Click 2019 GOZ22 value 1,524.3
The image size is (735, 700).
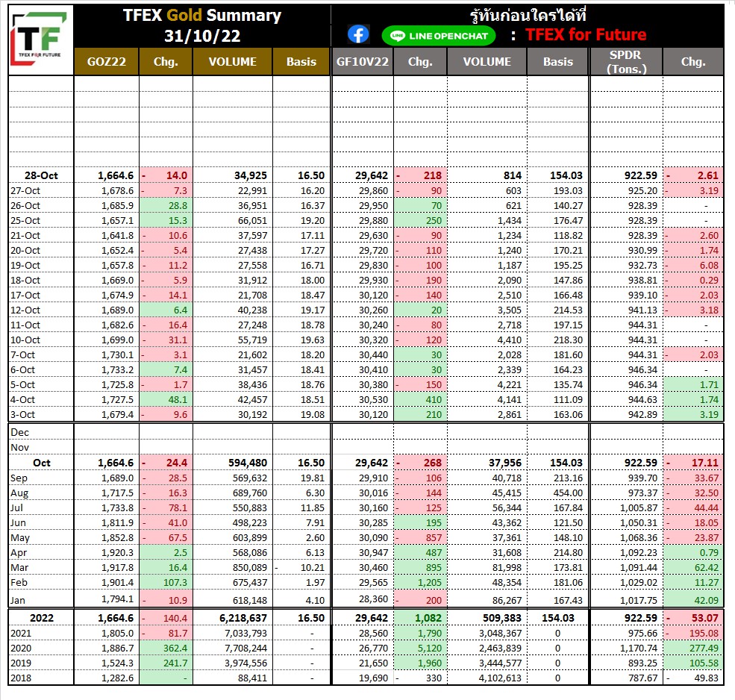pos(117,663)
